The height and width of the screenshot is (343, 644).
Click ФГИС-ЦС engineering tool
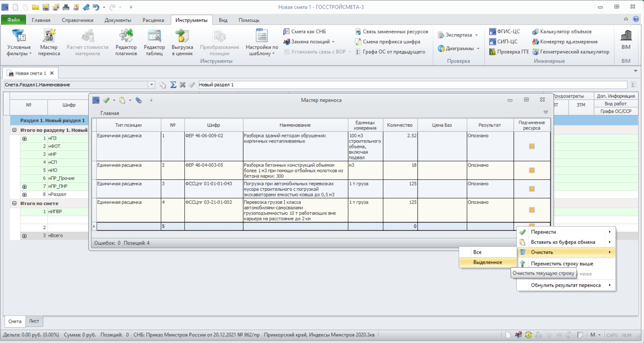505,32
